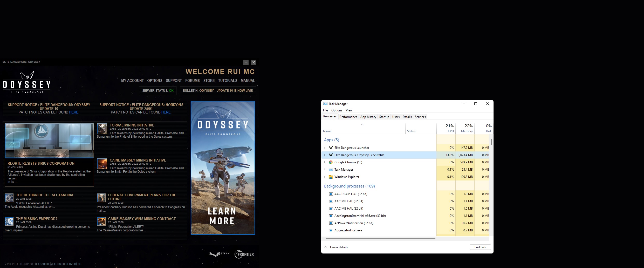644x268 pixels.
Task: Open launcher OPTIONS menu
Action: pyautogui.click(x=155, y=81)
